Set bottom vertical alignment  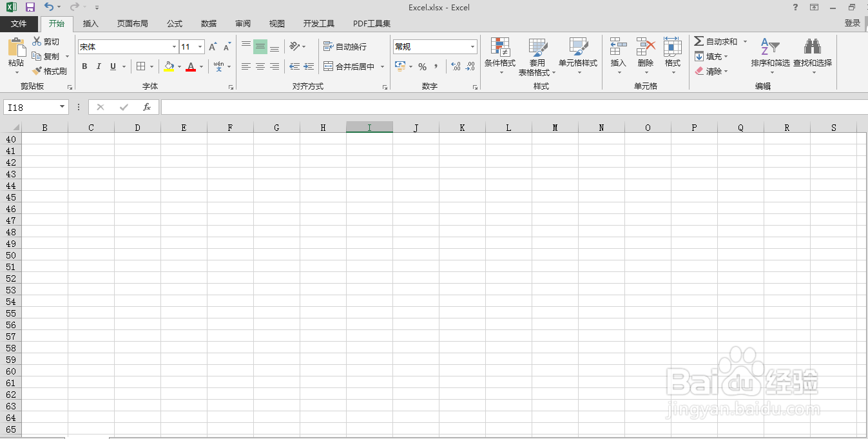click(275, 47)
